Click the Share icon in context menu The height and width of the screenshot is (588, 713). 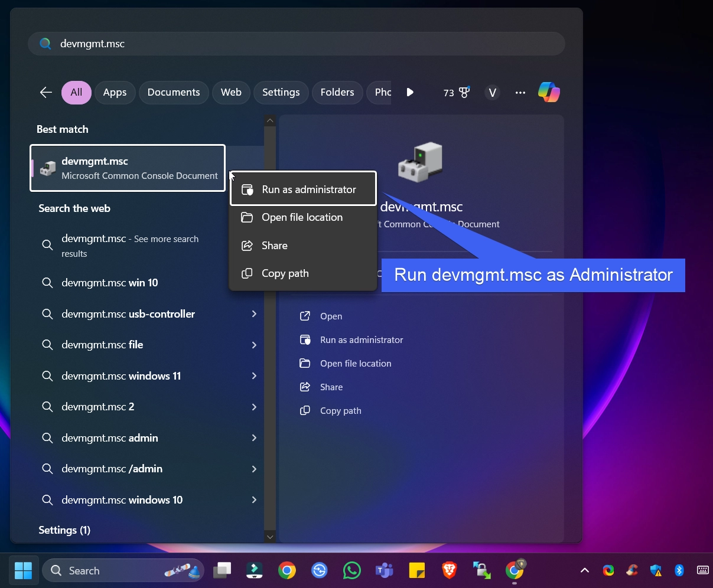247,246
